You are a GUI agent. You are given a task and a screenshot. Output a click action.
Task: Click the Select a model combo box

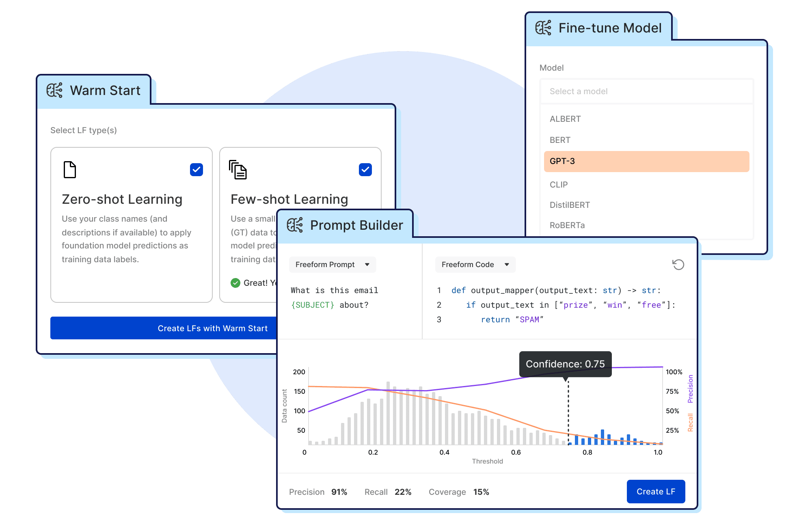646,91
